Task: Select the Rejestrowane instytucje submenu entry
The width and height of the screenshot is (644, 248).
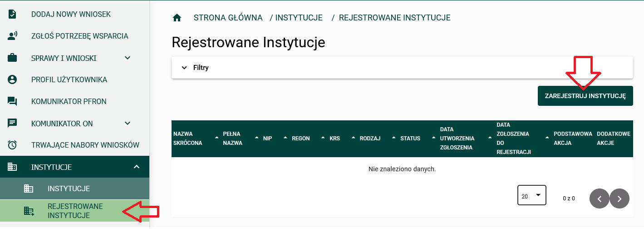Action: click(74, 211)
